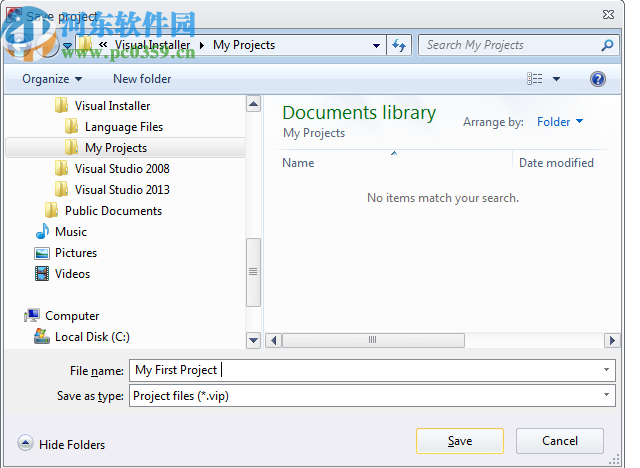640x468 pixels.
Task: Click the search magnifier icon
Action: 607,45
